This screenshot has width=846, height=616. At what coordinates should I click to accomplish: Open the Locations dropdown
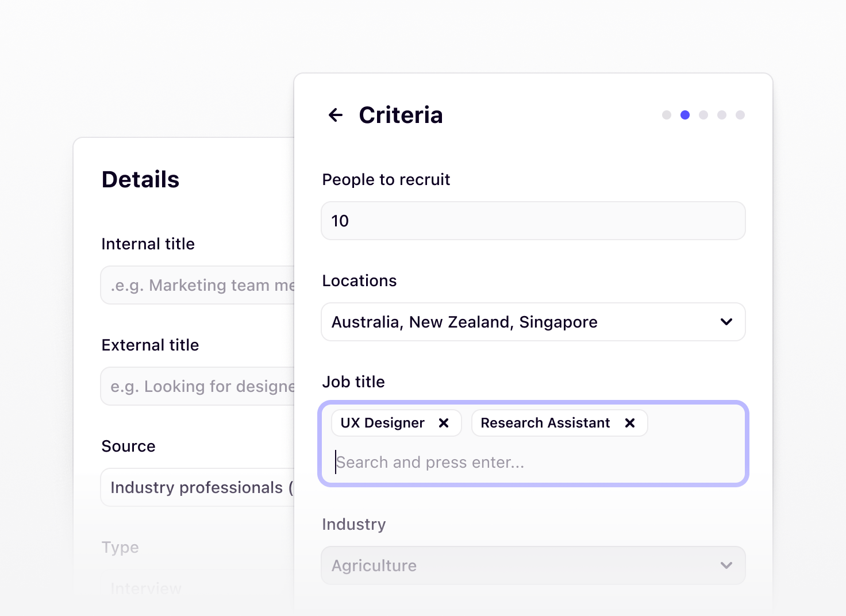(532, 322)
